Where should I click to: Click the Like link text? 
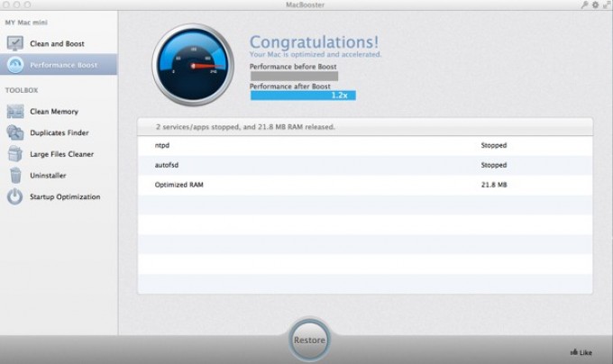pyautogui.click(x=586, y=352)
